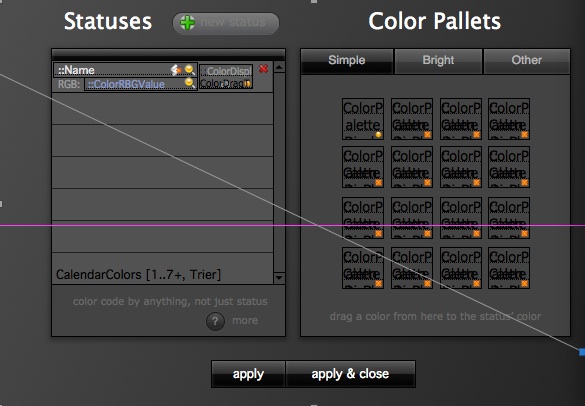Screen dimensions: 585x406
Task: Click the orange badge on the ColorDrag object
Action: pyautogui.click(x=247, y=84)
